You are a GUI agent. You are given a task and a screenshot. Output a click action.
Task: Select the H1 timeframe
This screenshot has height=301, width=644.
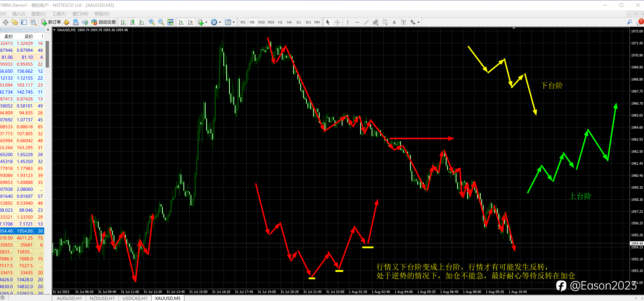[280, 22]
